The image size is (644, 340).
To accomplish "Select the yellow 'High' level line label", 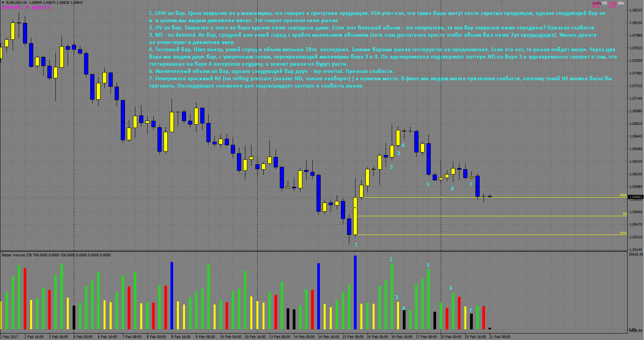I will click(623, 195).
